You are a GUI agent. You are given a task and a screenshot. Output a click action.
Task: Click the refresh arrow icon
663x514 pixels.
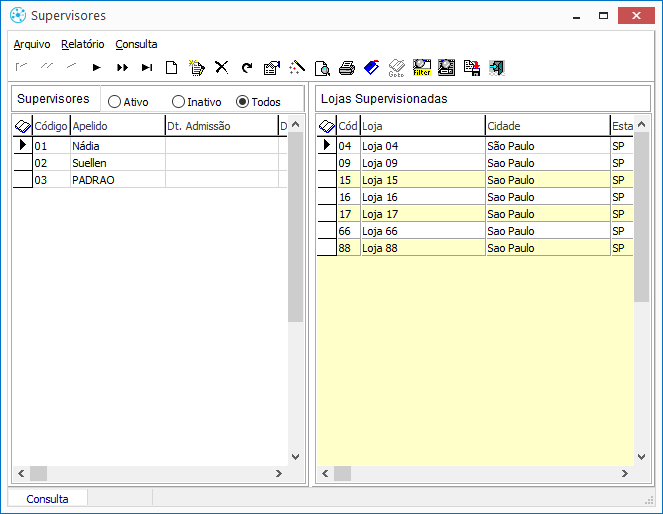[x=246, y=68]
